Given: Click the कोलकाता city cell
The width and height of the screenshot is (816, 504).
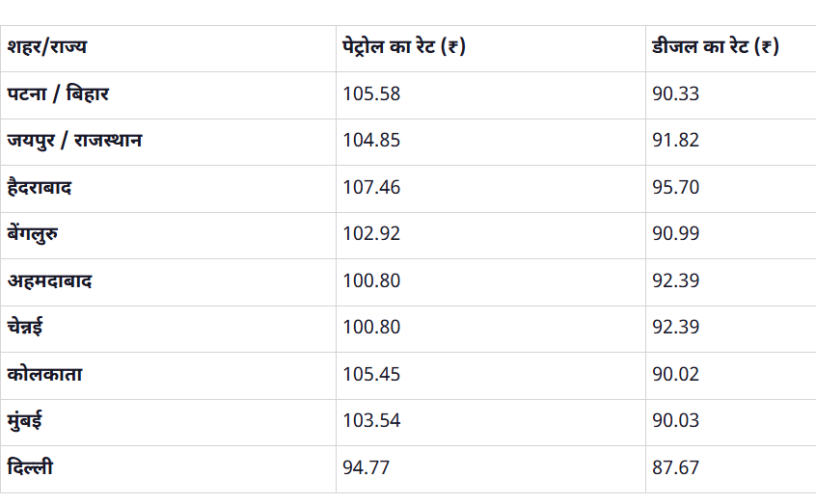Looking at the screenshot, I should point(44,375).
